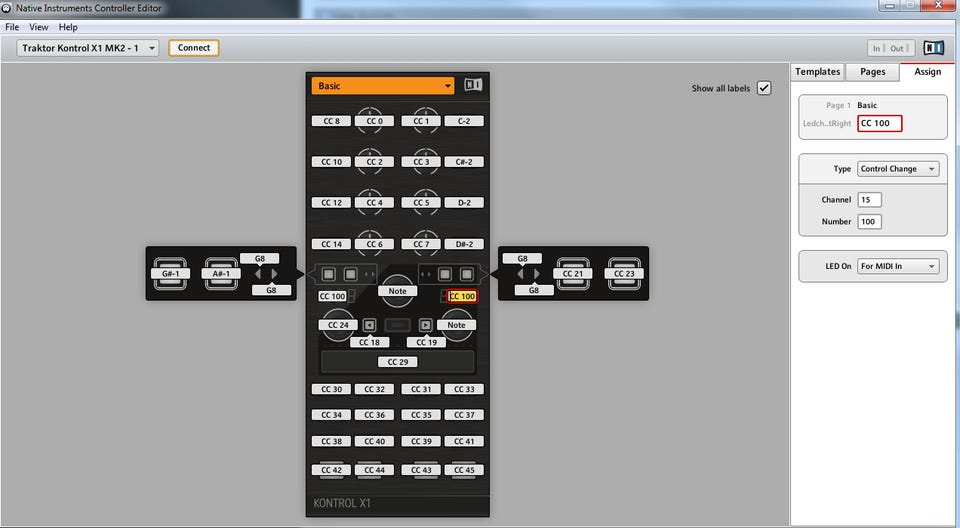Select the CC 8 button control
Image resolution: width=960 pixels, height=528 pixels.
click(331, 121)
